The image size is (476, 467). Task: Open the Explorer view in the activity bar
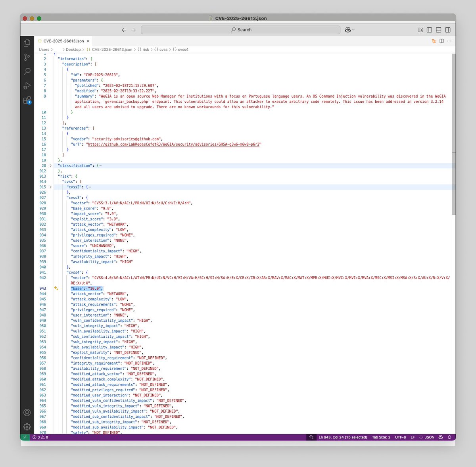[27, 43]
